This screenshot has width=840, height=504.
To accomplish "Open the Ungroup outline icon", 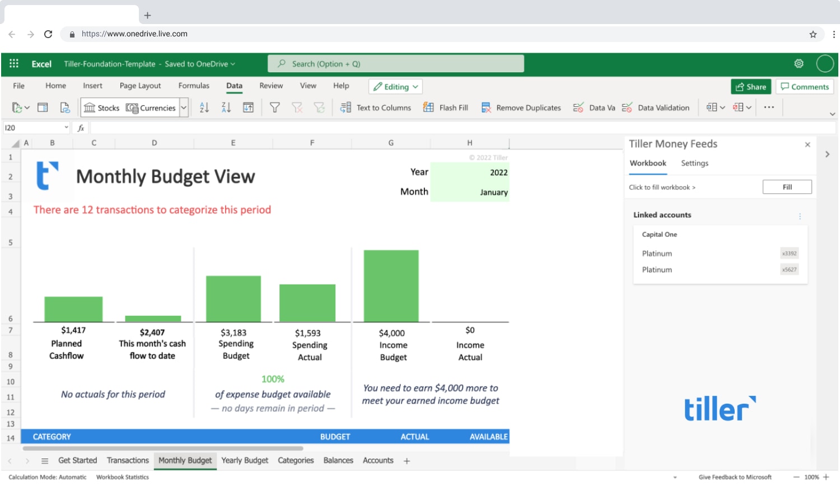I will (738, 107).
